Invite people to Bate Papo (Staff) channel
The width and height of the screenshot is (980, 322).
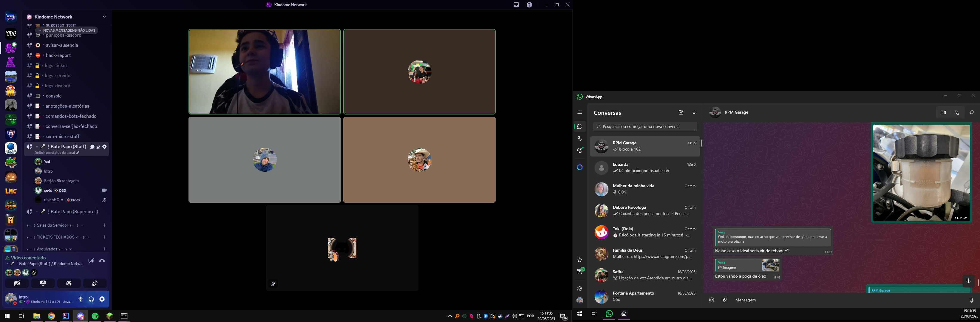[98, 147]
